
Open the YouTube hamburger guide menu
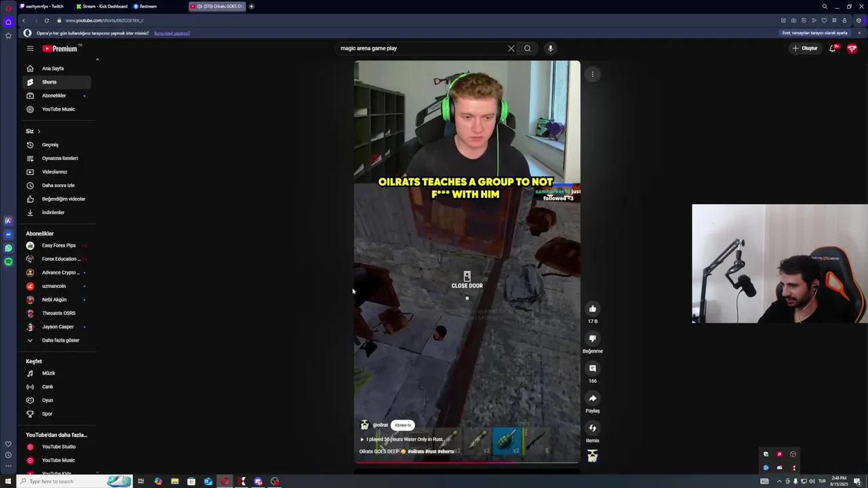[x=30, y=48]
